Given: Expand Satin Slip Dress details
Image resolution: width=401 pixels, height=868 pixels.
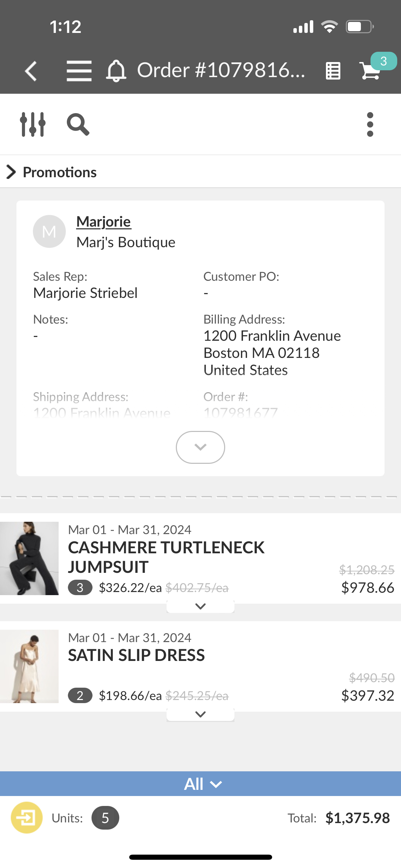Looking at the screenshot, I should (x=200, y=714).
